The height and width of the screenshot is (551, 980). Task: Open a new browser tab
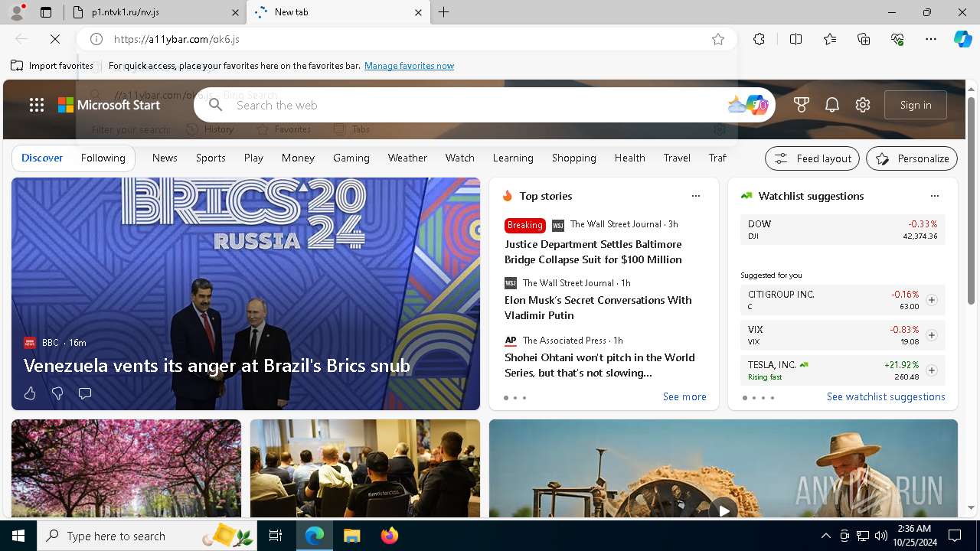444,12
